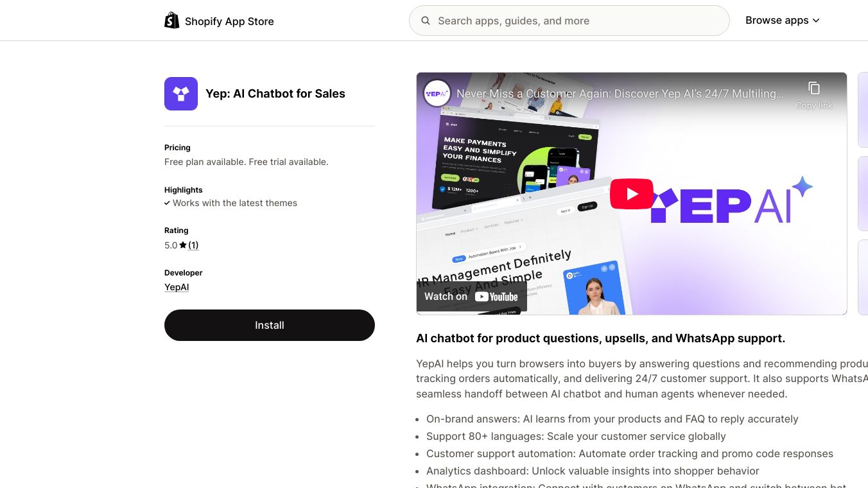Install the Yep AI Chatbot app
Viewport: 868px width, 488px height.
tap(270, 325)
